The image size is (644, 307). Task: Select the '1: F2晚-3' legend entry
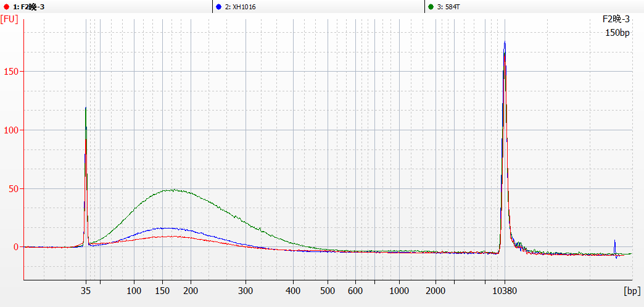(28, 7)
